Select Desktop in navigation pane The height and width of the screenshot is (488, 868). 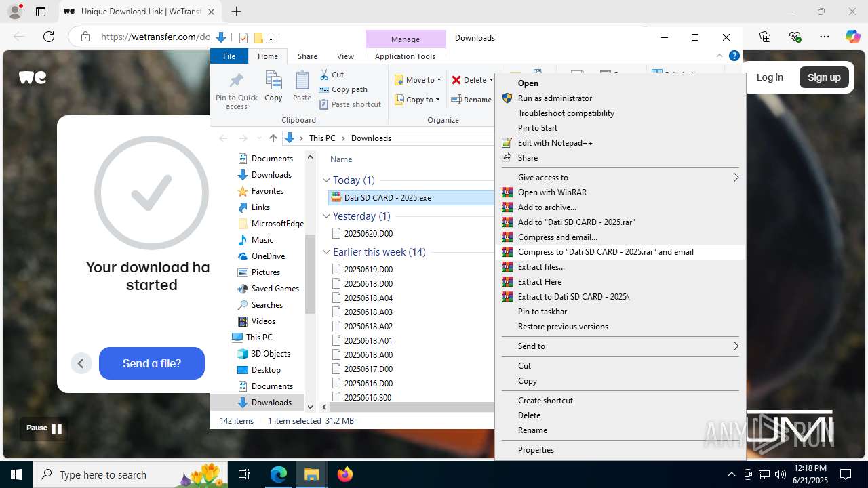266,370
